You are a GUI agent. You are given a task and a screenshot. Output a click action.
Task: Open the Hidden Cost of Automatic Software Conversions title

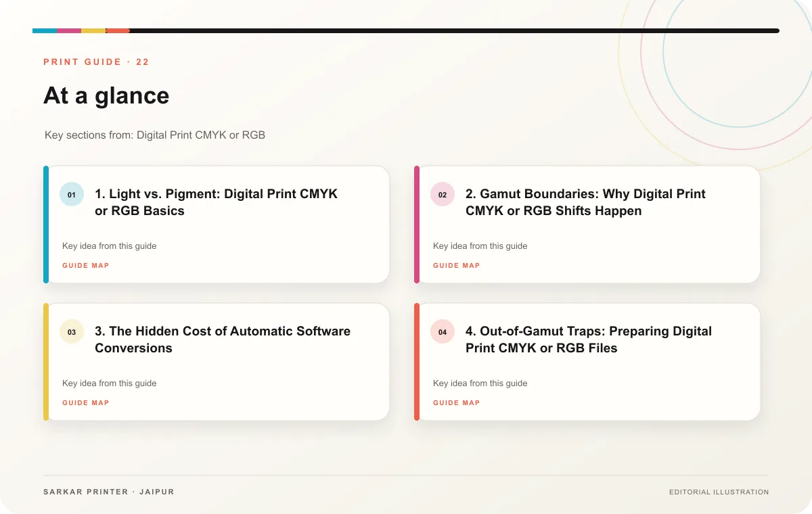click(x=223, y=340)
